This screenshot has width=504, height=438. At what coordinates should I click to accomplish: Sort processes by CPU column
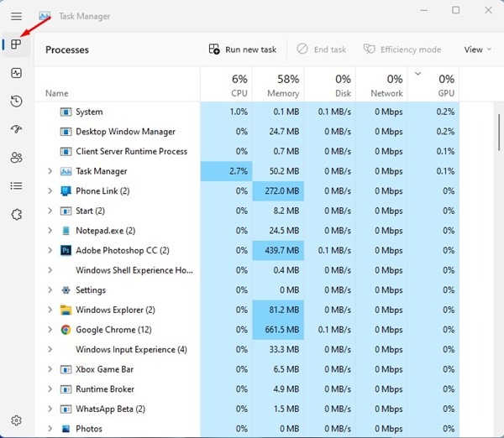[x=226, y=85]
